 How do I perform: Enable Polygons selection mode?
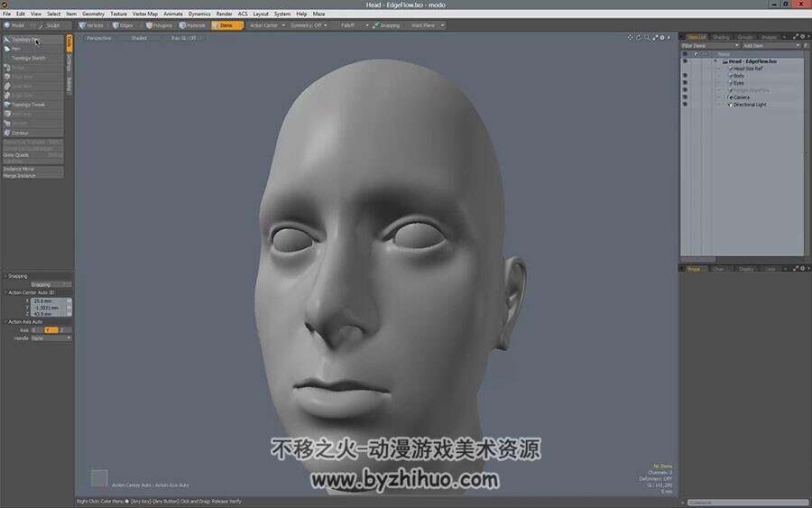(x=160, y=25)
